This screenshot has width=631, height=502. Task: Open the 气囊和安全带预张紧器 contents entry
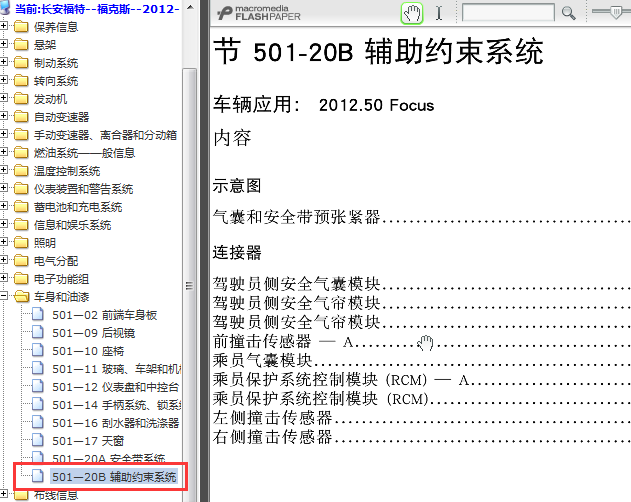[x=297, y=217]
